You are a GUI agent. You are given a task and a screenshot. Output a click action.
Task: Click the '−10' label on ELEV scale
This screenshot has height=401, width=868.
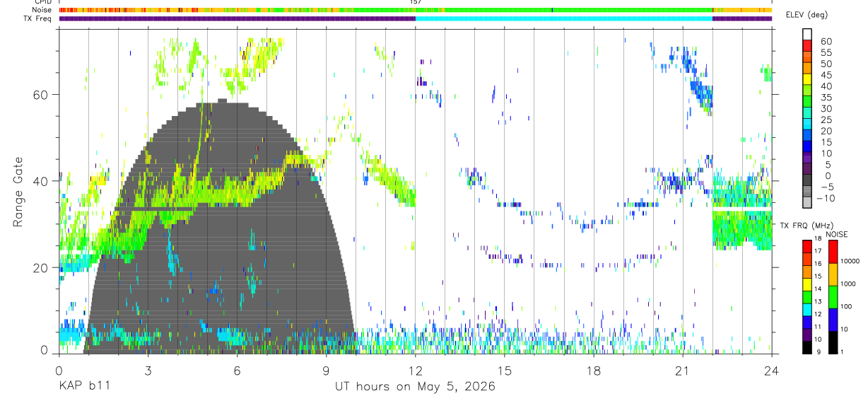pos(826,199)
